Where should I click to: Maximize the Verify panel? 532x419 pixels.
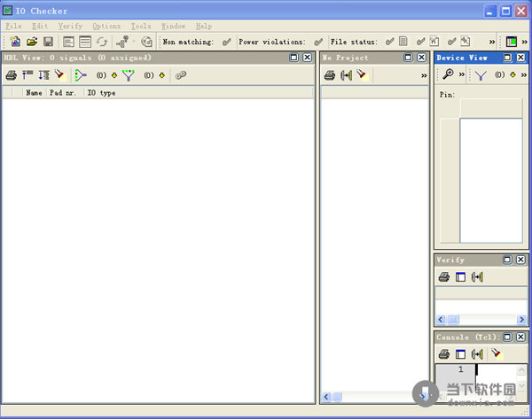(x=507, y=260)
